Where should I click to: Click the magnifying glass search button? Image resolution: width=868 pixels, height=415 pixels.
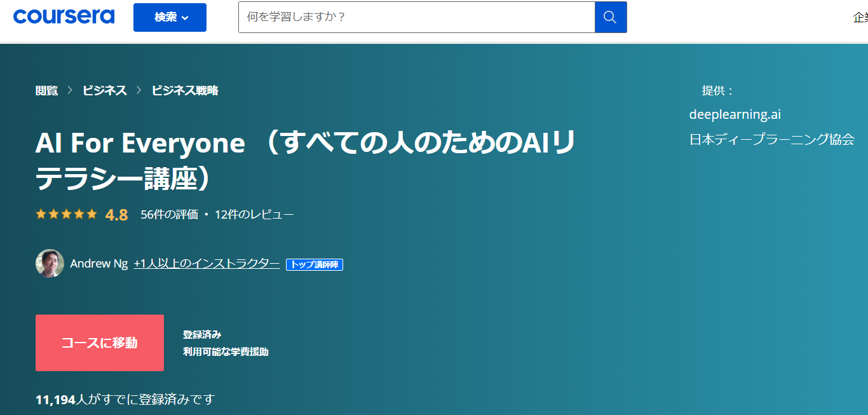[611, 17]
